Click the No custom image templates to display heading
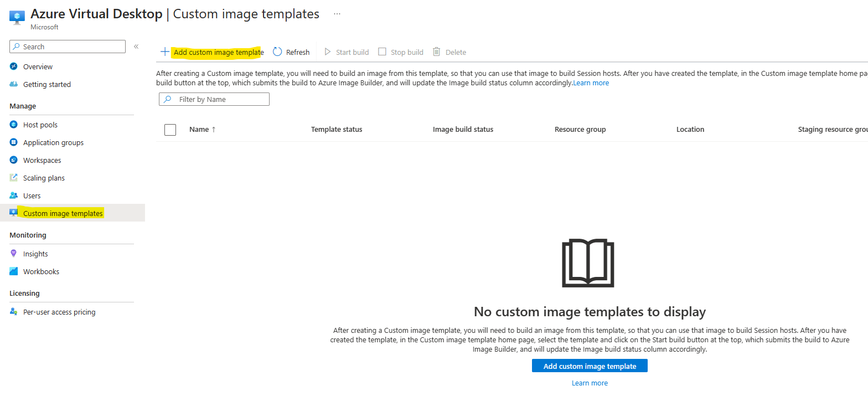The width and height of the screenshot is (868, 396). [x=590, y=312]
